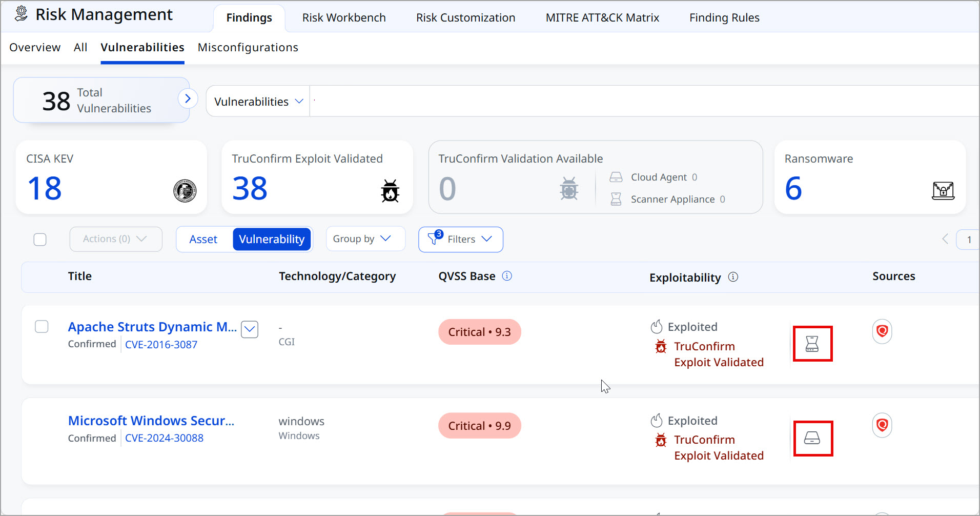Image resolution: width=980 pixels, height=516 pixels.
Task: Expand the Apache Struts title dropdown arrow
Action: [250, 329]
